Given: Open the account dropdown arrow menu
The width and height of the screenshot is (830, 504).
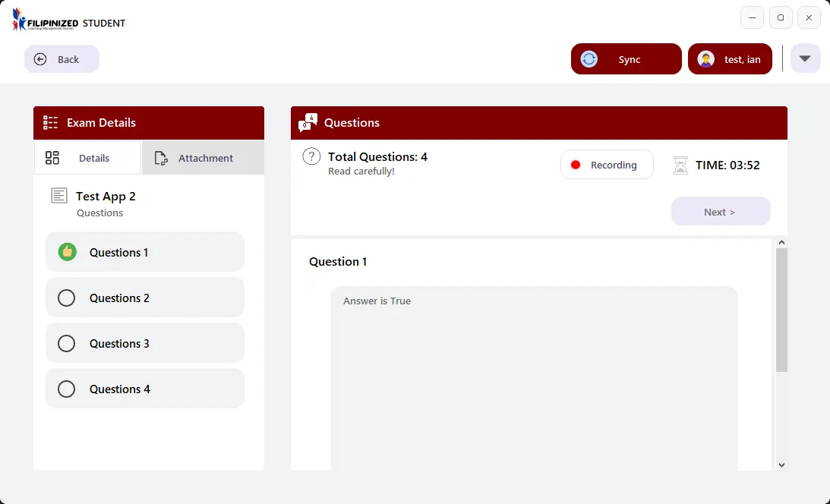Looking at the screenshot, I should (805, 58).
